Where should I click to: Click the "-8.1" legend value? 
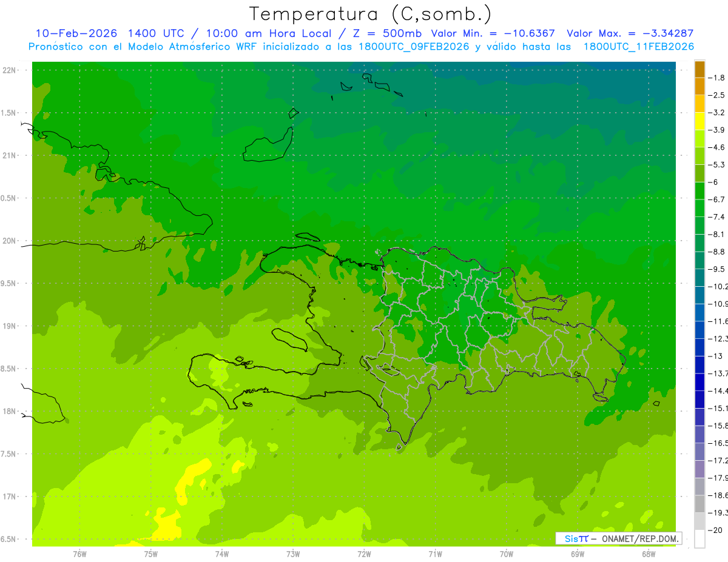[x=716, y=235]
